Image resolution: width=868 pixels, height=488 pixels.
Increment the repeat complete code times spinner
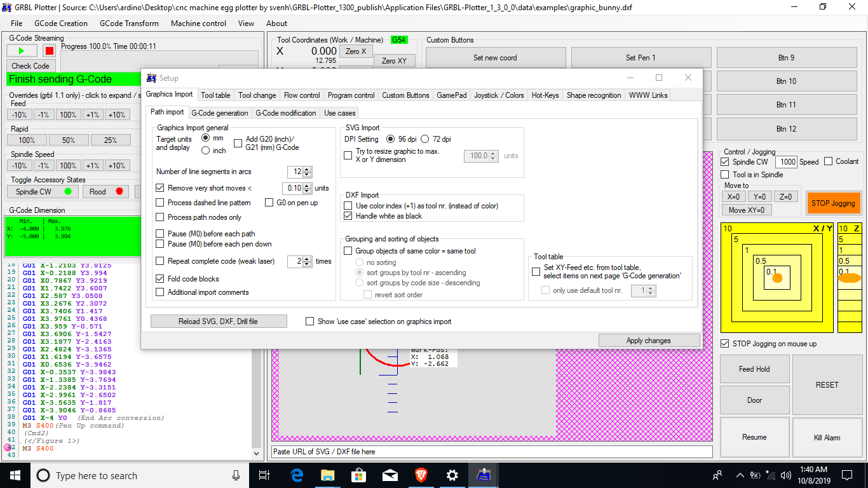[x=308, y=259]
